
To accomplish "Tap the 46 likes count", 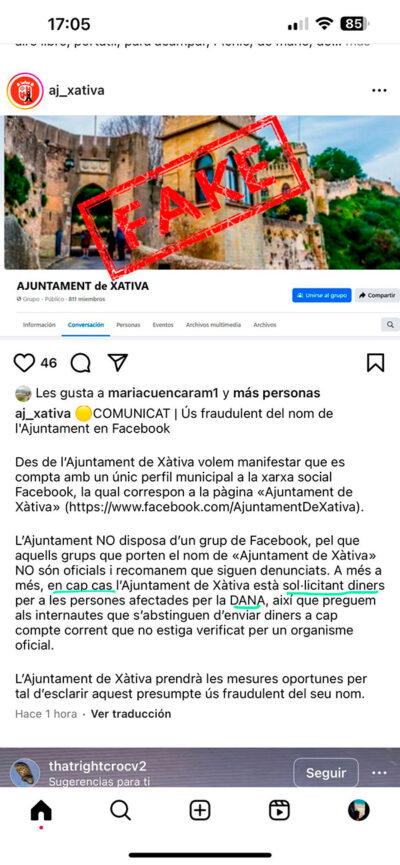I will (49, 363).
